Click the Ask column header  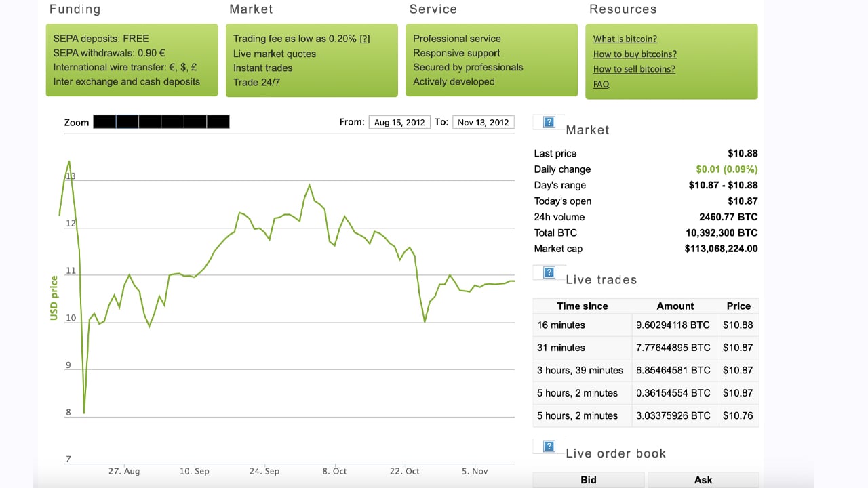[x=703, y=480]
